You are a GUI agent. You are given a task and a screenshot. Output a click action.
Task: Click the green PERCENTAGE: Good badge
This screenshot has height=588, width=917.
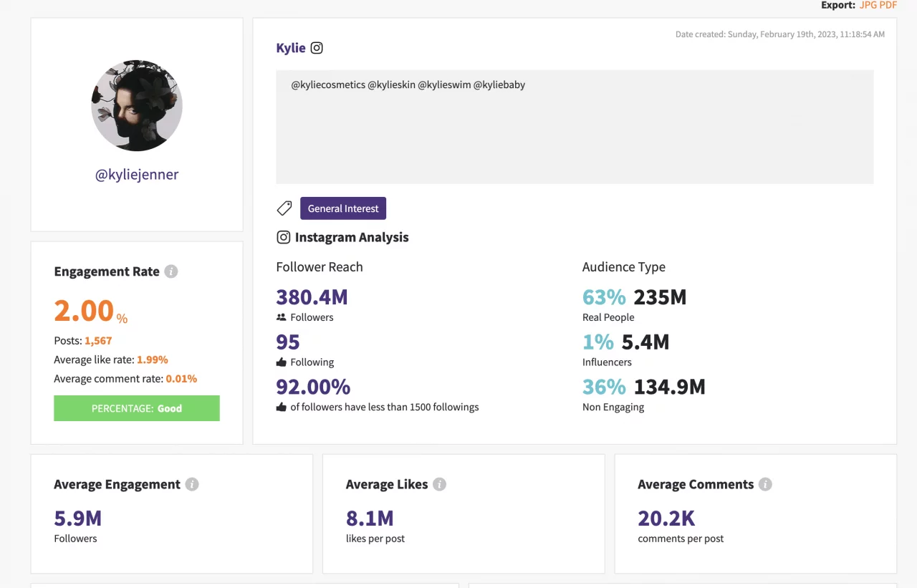136,408
